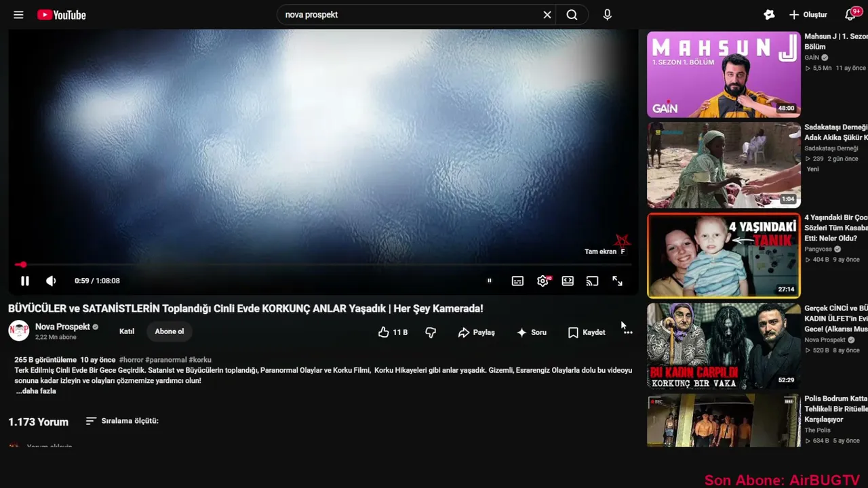Open the Polis Bodrum Katta video thumbnail
This screenshot has width=868, height=488.
(724, 421)
